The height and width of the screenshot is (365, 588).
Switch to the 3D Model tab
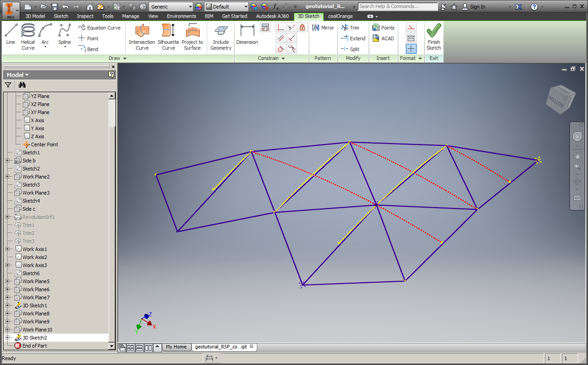click(x=35, y=16)
